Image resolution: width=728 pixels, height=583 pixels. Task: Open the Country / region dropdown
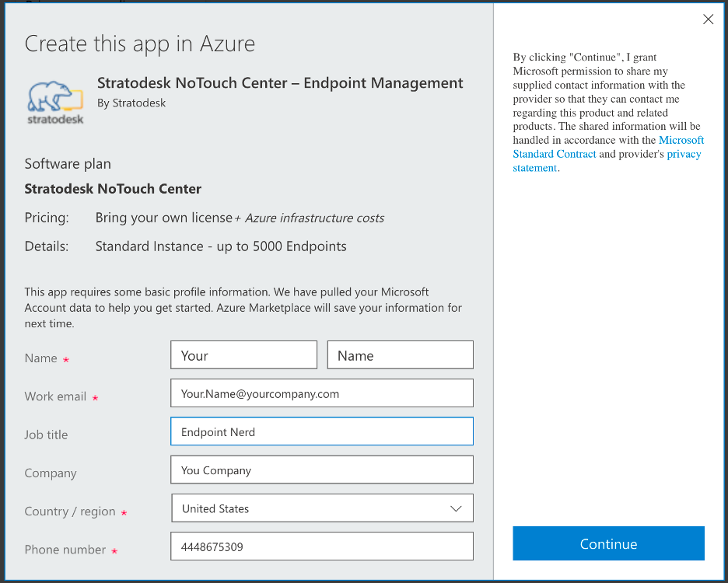(x=322, y=508)
